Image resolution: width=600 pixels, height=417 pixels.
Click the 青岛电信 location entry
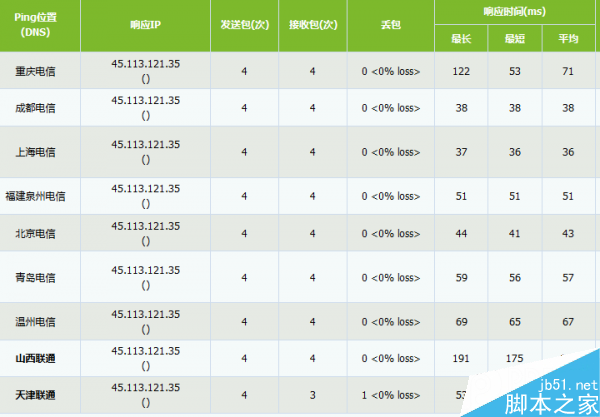pyautogui.click(x=35, y=277)
